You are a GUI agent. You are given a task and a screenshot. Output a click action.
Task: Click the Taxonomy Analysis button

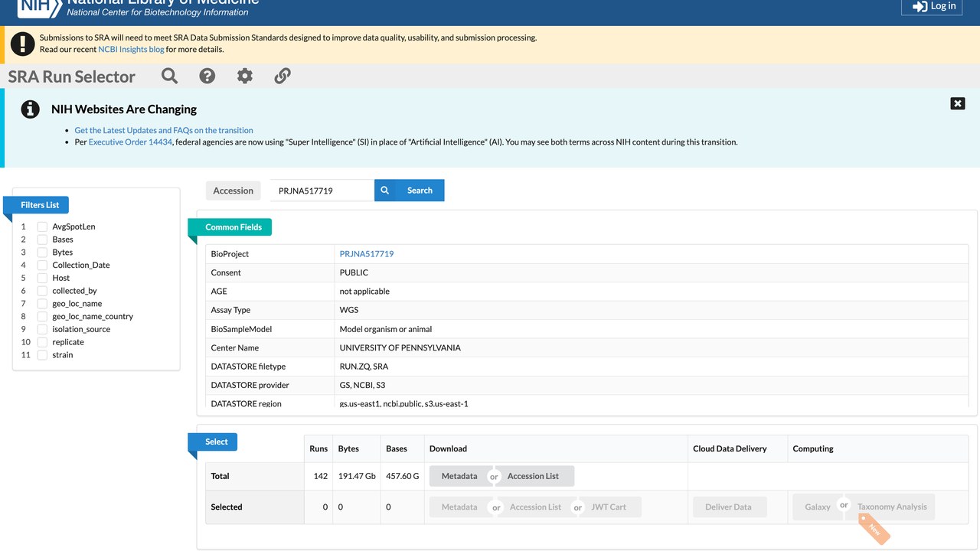tap(892, 507)
